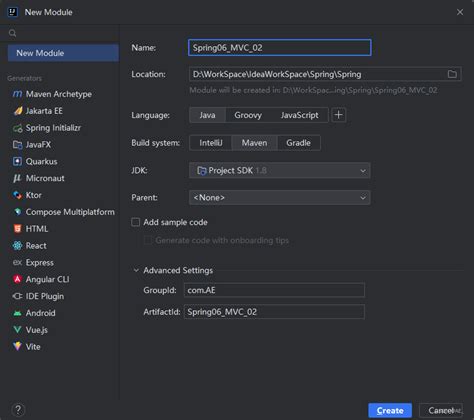
Task: Select the Android generator
Action: [x=34, y=313]
